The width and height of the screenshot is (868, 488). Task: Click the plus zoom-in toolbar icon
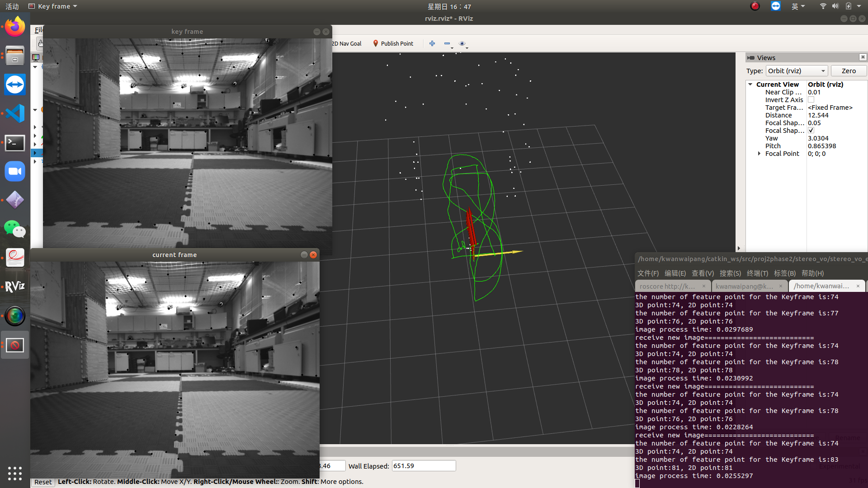432,43
